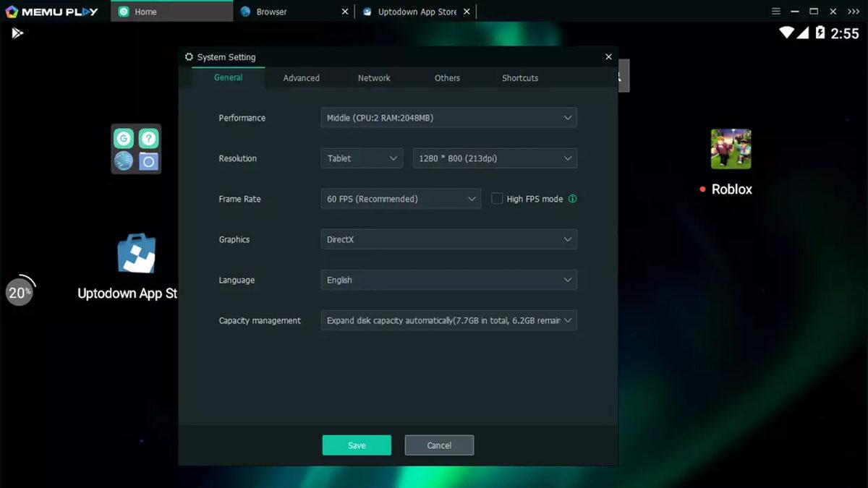Screen dimensions: 868x488
Task: Save the system settings
Action: [x=357, y=445]
